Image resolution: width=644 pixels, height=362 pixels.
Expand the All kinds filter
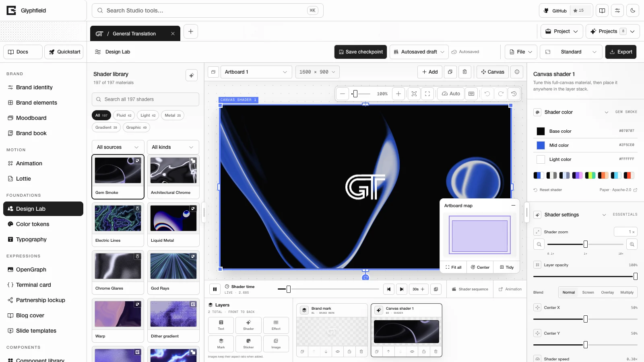pos(173,147)
